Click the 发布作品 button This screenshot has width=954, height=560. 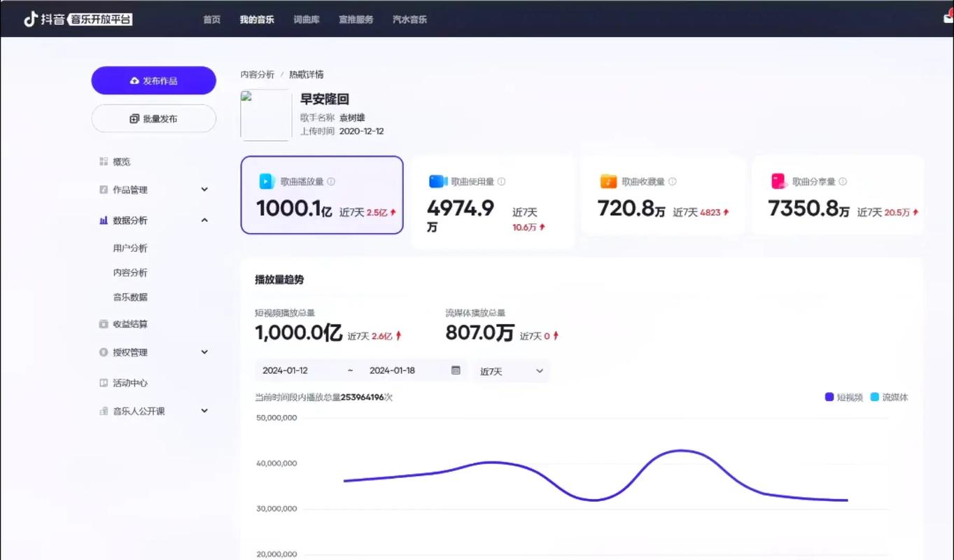coord(153,80)
